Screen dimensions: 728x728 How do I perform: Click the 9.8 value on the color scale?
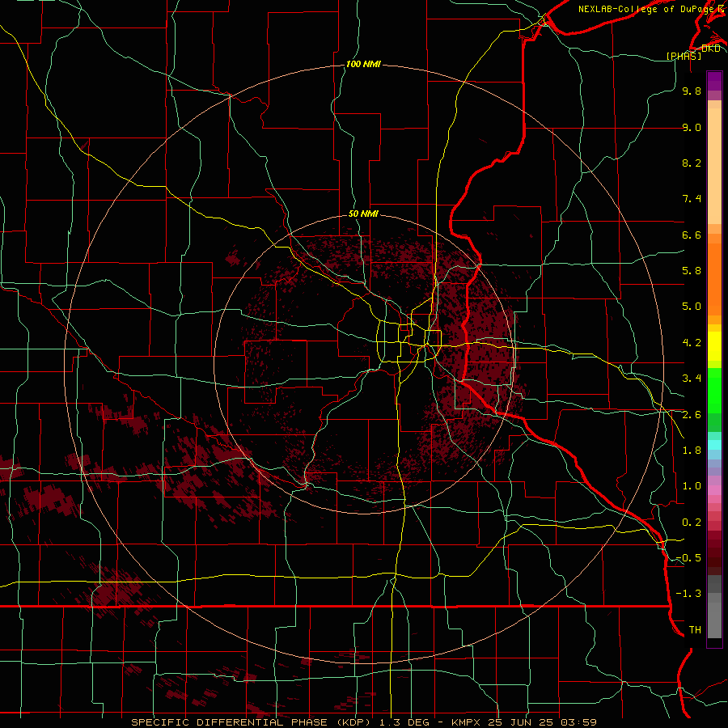coord(692,91)
